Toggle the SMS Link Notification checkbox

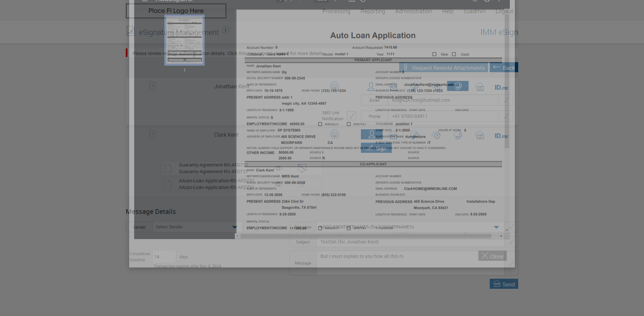point(351,116)
